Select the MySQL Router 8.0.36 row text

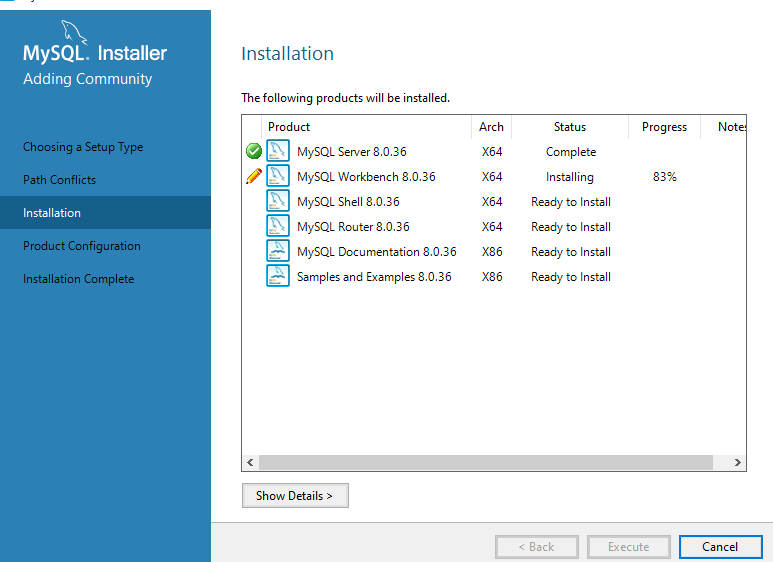353,227
